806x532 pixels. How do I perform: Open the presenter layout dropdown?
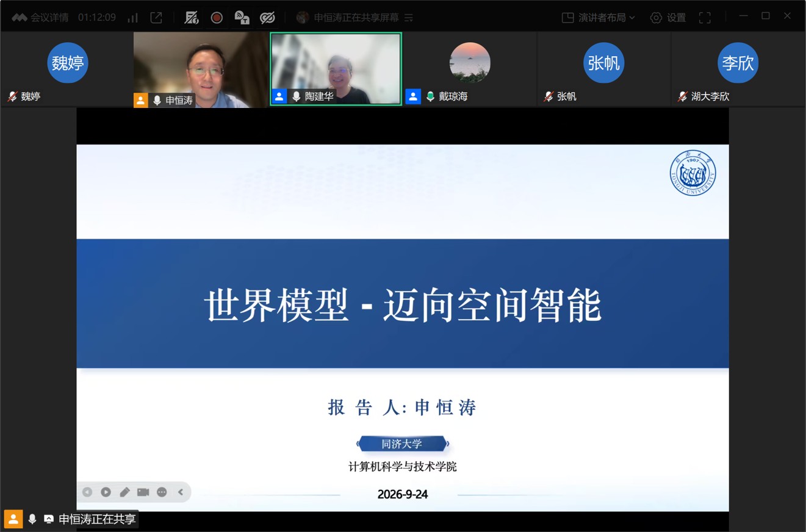[599, 18]
